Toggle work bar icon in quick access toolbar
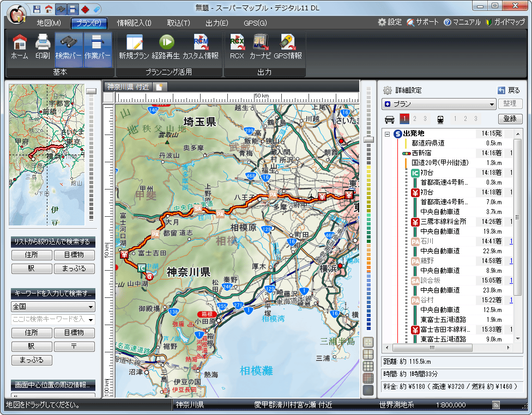Screen dimensions: 532x415 [x=72, y=9]
